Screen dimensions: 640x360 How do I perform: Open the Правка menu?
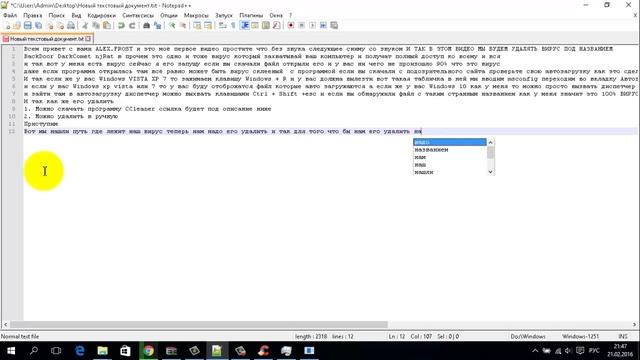click(33, 15)
